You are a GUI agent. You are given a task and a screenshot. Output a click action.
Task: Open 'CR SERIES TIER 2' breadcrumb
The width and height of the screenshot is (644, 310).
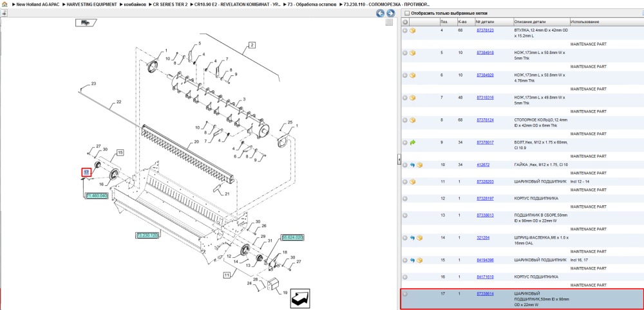tap(171, 4)
